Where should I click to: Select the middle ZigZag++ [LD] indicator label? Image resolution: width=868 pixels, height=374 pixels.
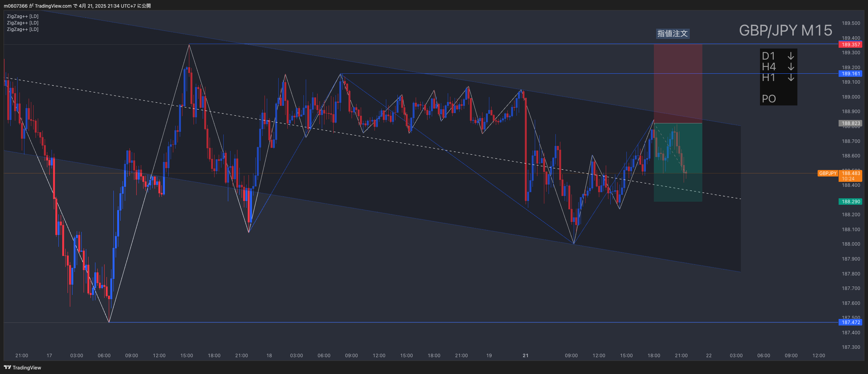click(23, 23)
